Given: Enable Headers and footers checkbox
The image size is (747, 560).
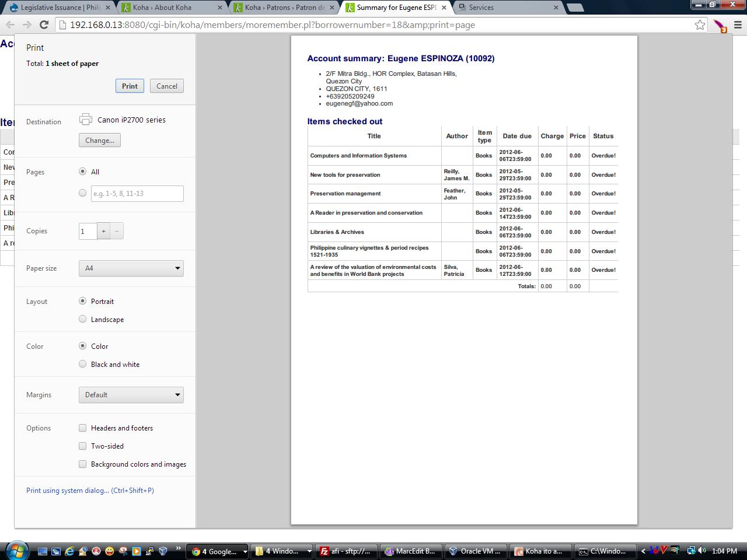Looking at the screenshot, I should (x=83, y=428).
